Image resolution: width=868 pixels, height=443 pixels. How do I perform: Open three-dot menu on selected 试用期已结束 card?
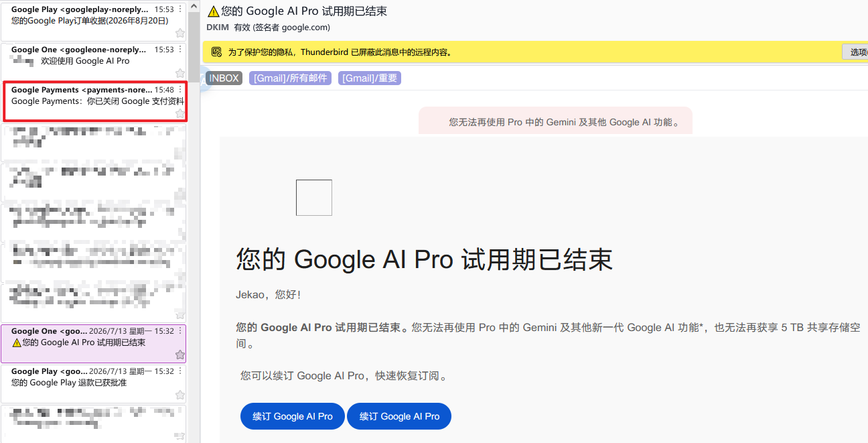[180, 331]
